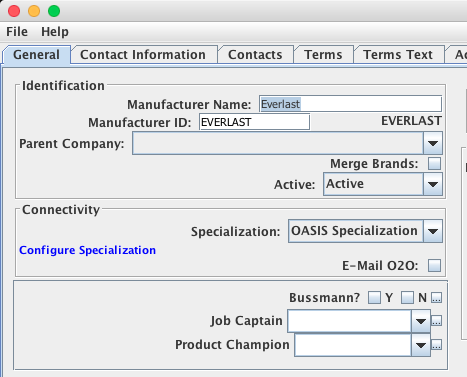Expand the Parent Company dropdown
Viewport: 467px width, 377px height.
[433, 143]
